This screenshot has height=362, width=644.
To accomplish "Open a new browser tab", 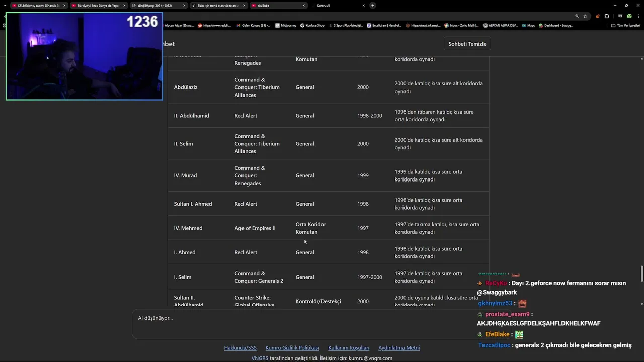I will pyautogui.click(x=373, y=6).
